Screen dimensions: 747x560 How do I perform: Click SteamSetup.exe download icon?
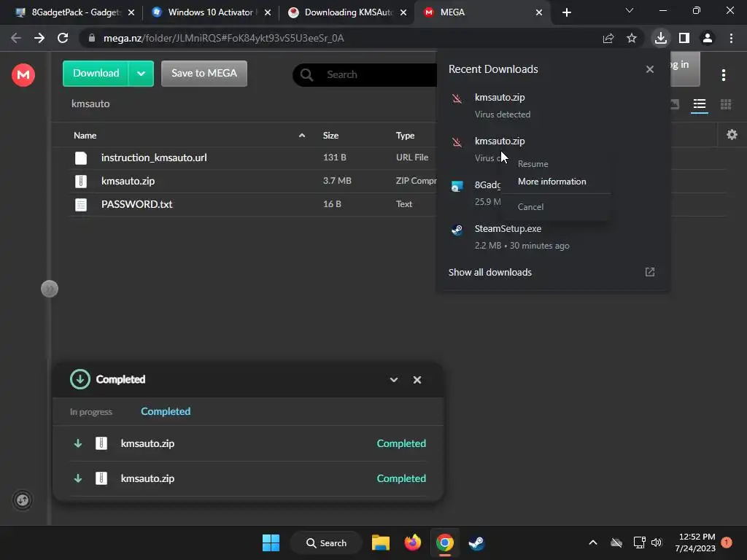coord(457,230)
